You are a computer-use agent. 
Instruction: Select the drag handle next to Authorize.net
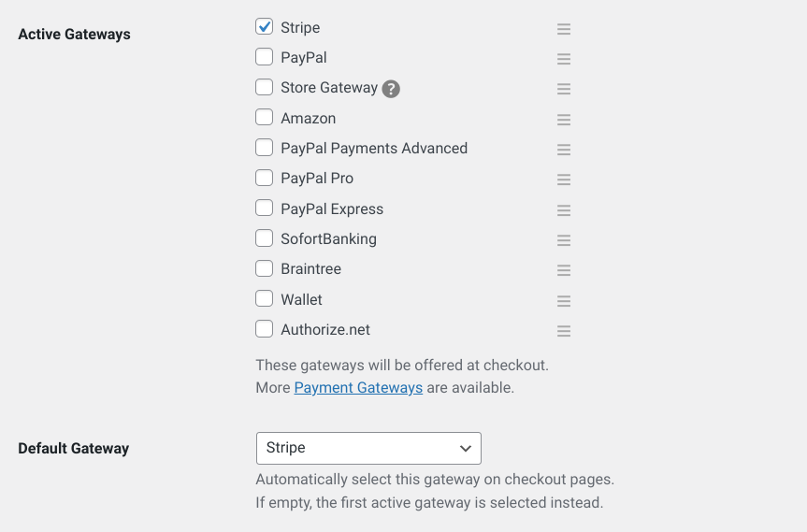click(x=564, y=331)
